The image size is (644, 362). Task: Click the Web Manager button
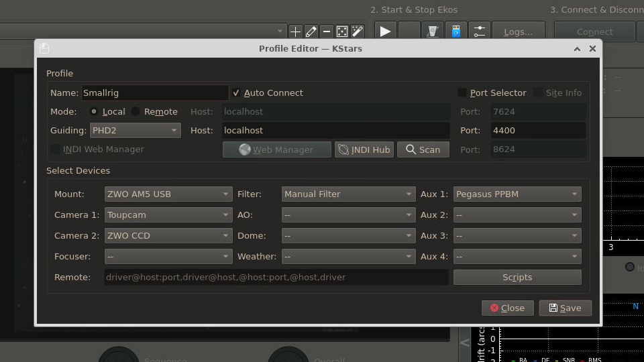[277, 149]
